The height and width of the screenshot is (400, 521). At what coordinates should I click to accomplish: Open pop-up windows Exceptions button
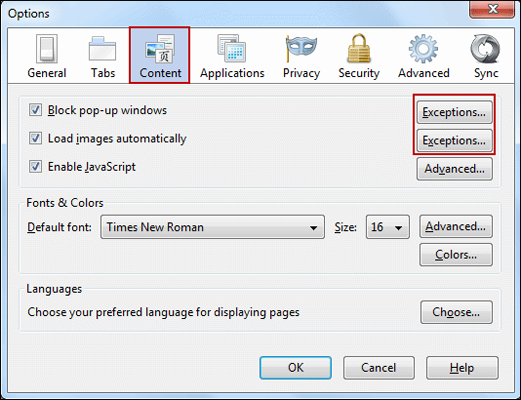pos(454,112)
